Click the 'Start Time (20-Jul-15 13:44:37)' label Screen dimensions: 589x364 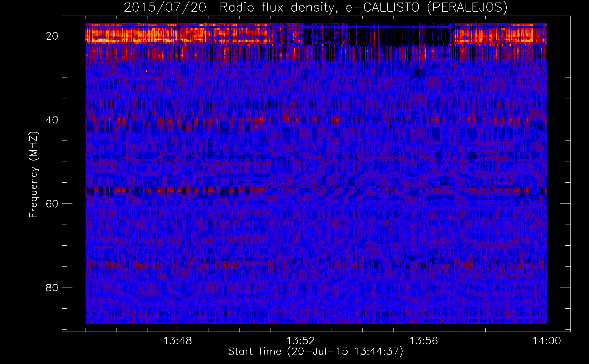point(316,352)
